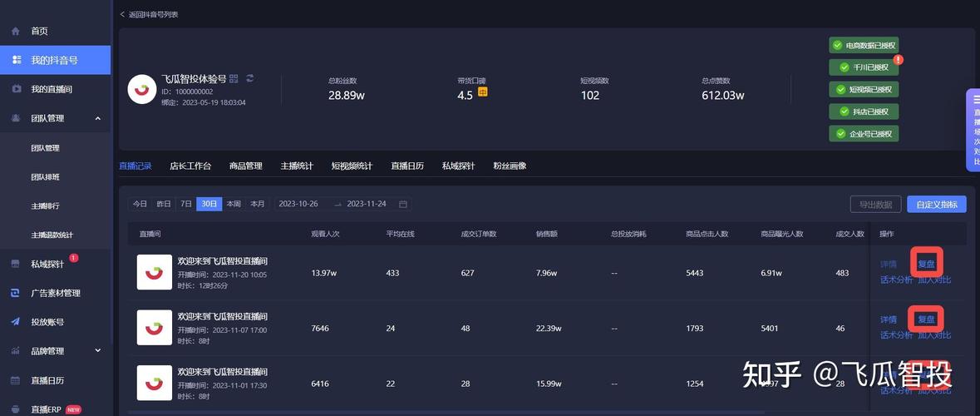
Task: Toggle the 抖店已授权 authorization badge
Action: click(x=863, y=111)
